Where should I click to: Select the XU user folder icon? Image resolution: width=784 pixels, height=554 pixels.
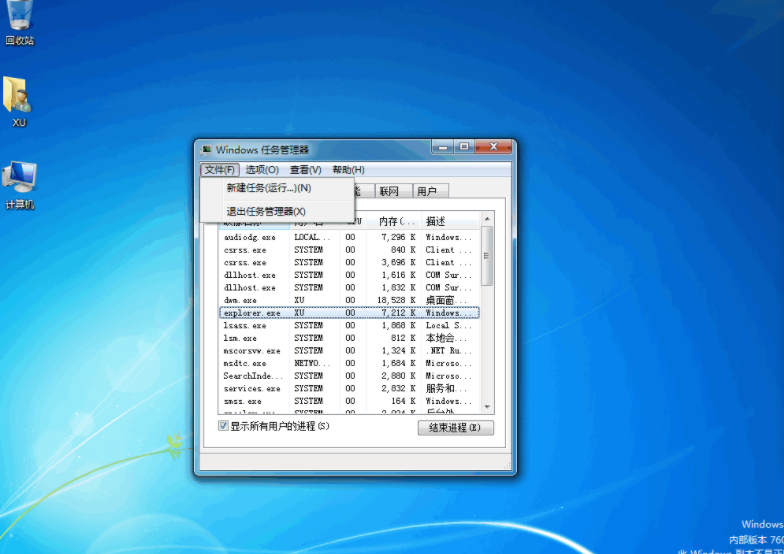18,102
